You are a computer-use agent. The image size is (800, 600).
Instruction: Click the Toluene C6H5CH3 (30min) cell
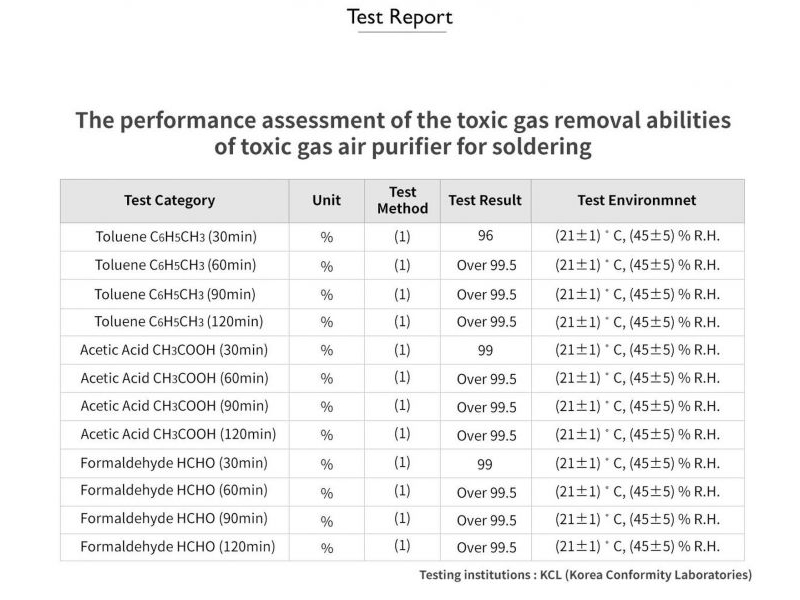pos(176,237)
